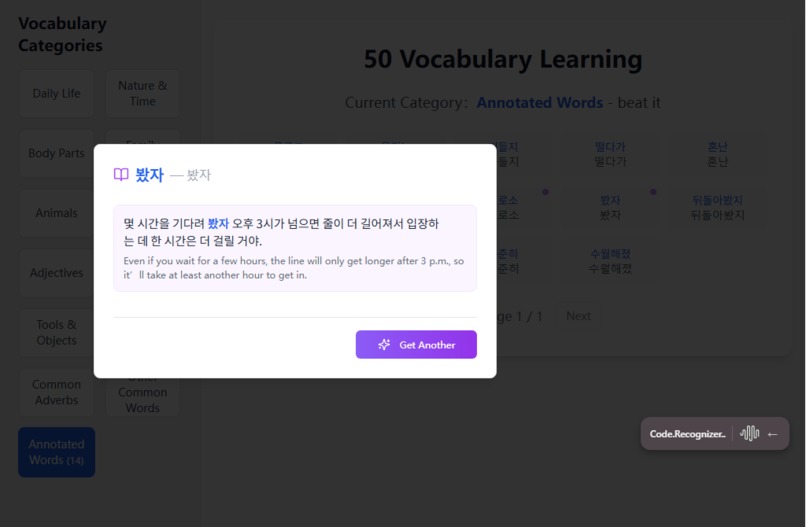806x527 pixels.
Task: Select the Nature & Time category
Action: coord(142,94)
